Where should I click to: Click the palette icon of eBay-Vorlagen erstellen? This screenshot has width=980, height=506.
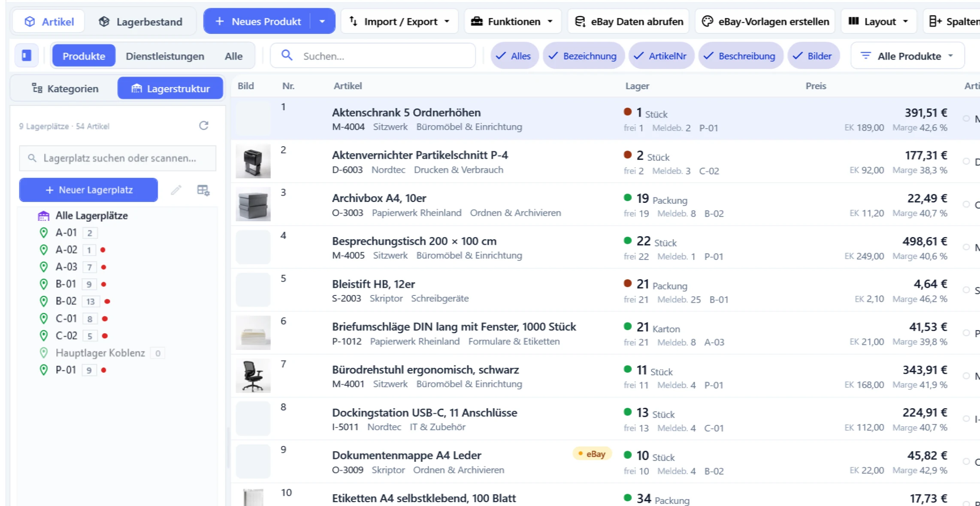707,21
